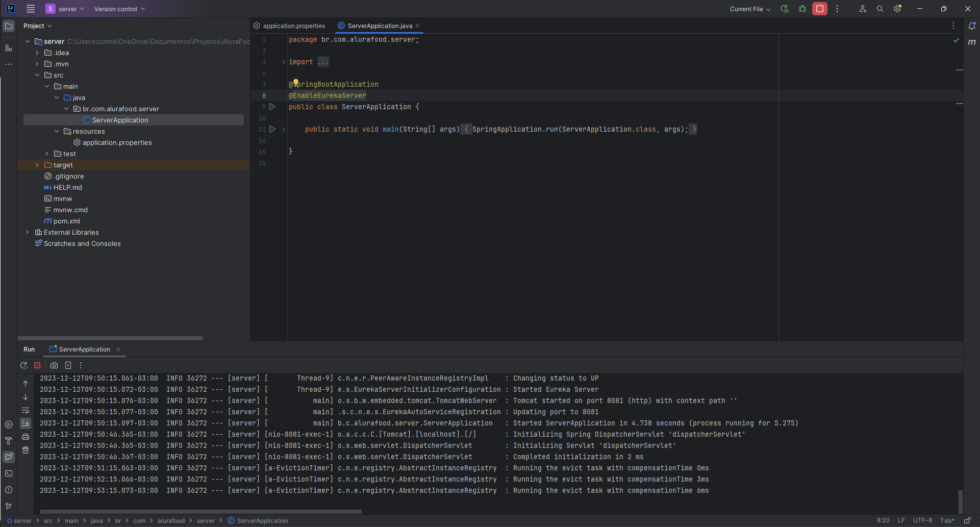Start debugging with the bug icon
Viewport: 980px width, 527px height.
[802, 9]
